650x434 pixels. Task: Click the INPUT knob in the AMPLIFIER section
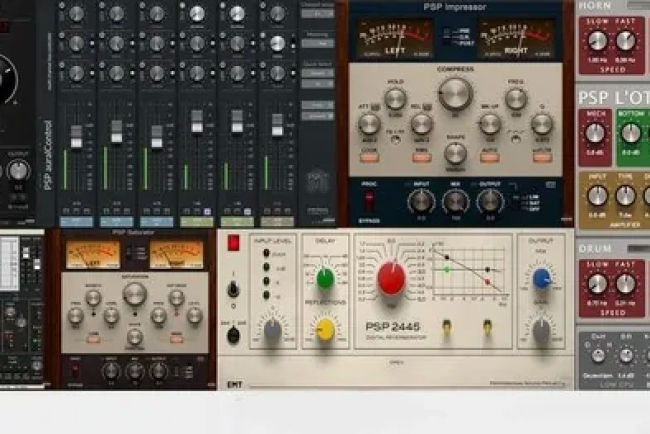[x=597, y=196]
